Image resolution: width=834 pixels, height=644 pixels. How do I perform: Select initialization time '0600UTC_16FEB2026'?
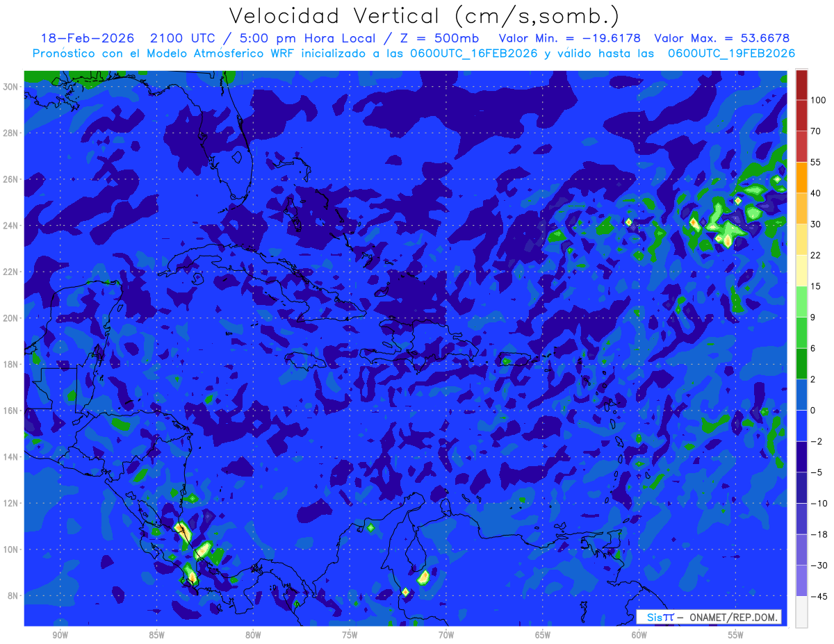[x=473, y=53]
